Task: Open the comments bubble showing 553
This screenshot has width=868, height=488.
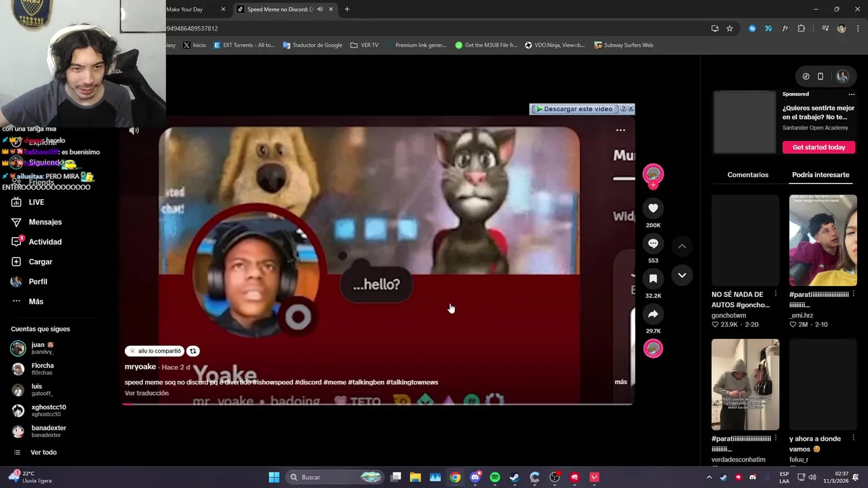Action: click(653, 243)
